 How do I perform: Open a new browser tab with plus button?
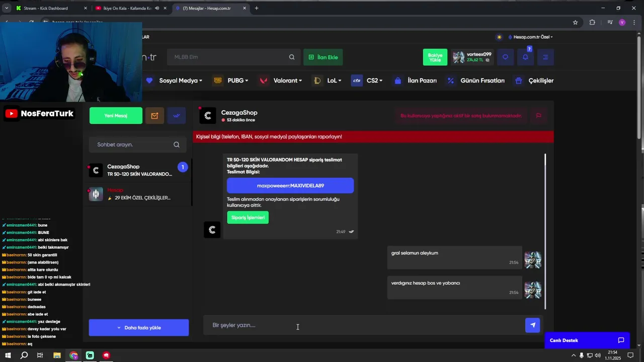click(x=257, y=8)
